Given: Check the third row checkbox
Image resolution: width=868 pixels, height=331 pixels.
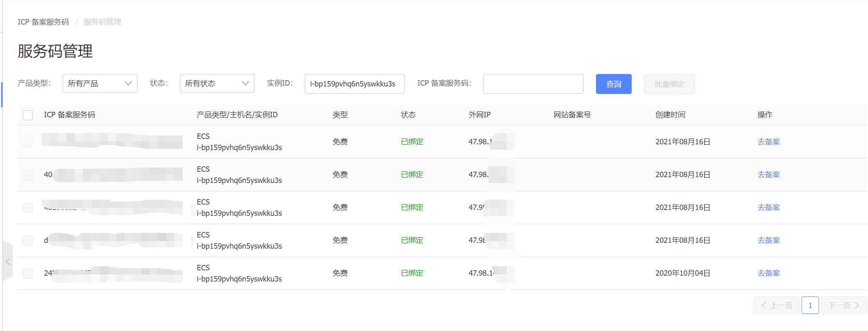Looking at the screenshot, I should [x=28, y=207].
